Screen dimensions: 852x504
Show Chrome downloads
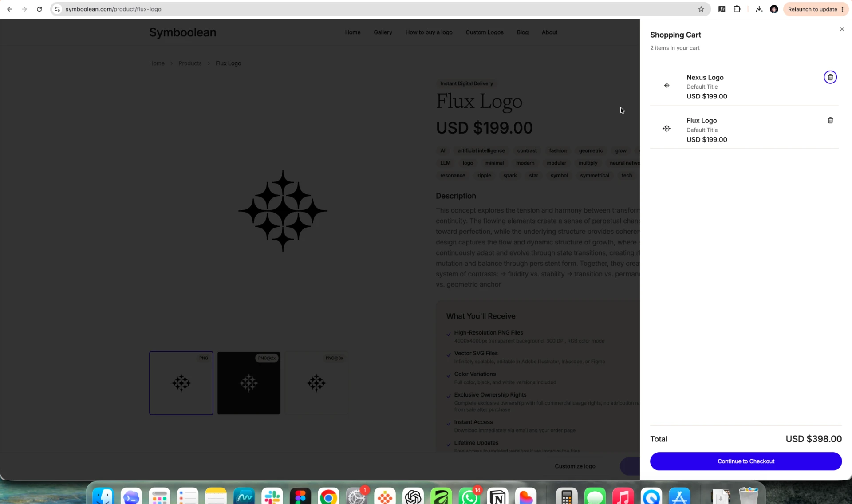759,9
